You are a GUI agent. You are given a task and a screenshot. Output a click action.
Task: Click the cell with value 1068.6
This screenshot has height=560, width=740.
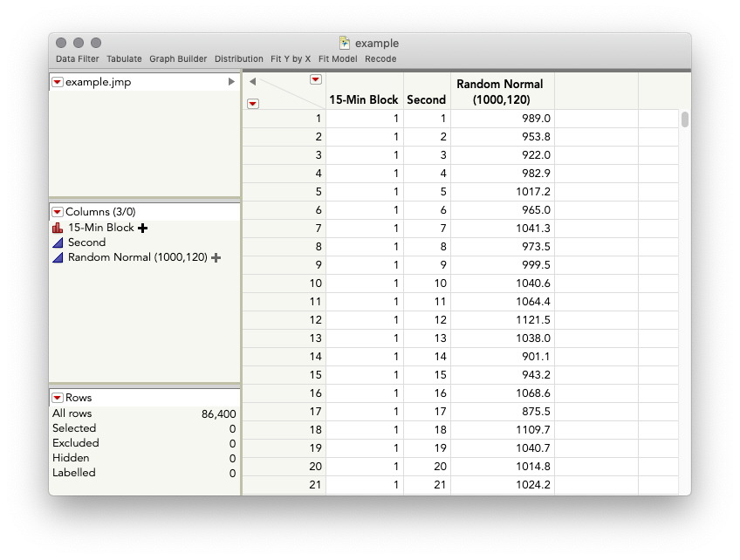pyautogui.click(x=503, y=393)
